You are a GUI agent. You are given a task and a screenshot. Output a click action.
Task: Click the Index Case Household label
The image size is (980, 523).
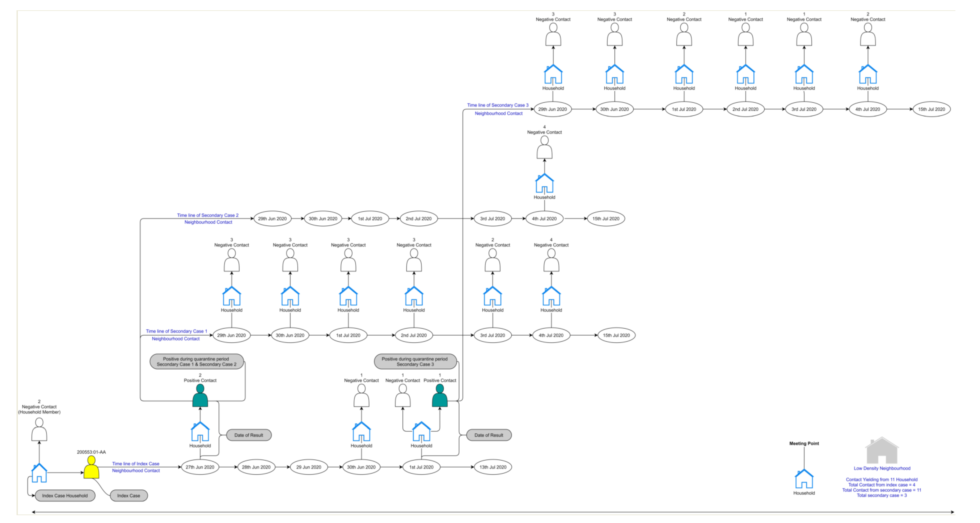[x=65, y=495]
